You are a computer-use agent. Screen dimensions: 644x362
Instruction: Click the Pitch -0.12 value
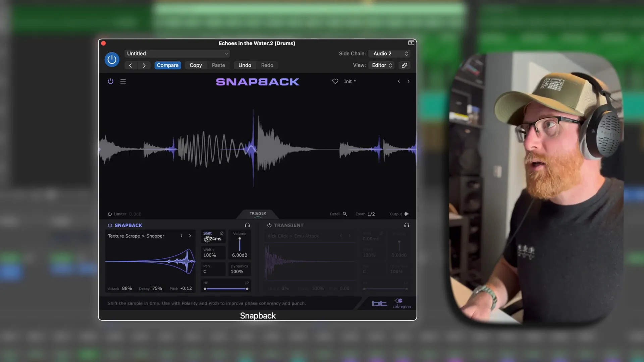pos(186,289)
